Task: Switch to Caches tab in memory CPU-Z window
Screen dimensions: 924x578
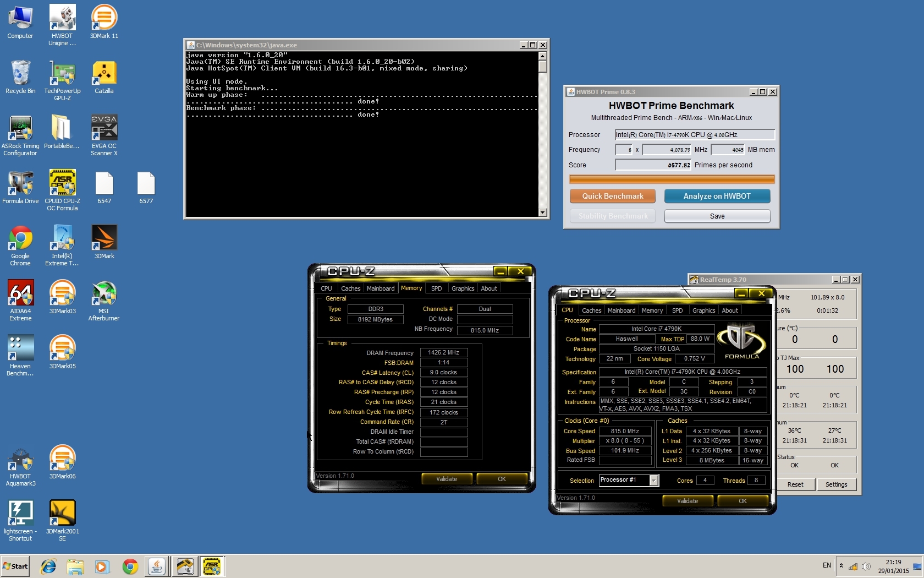Action: click(x=350, y=288)
